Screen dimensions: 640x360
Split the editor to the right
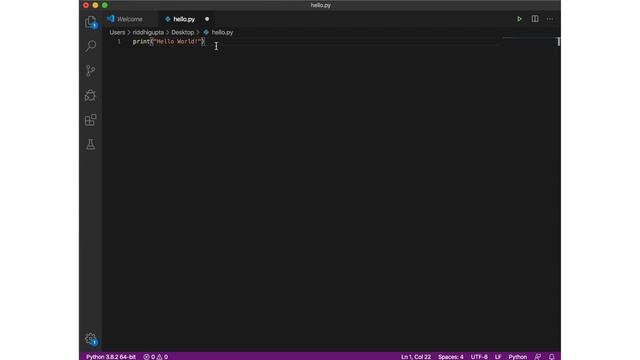click(535, 19)
